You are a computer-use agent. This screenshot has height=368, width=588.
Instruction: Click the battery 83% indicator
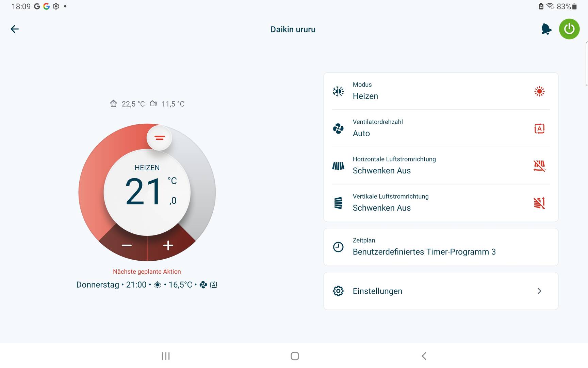567,6
